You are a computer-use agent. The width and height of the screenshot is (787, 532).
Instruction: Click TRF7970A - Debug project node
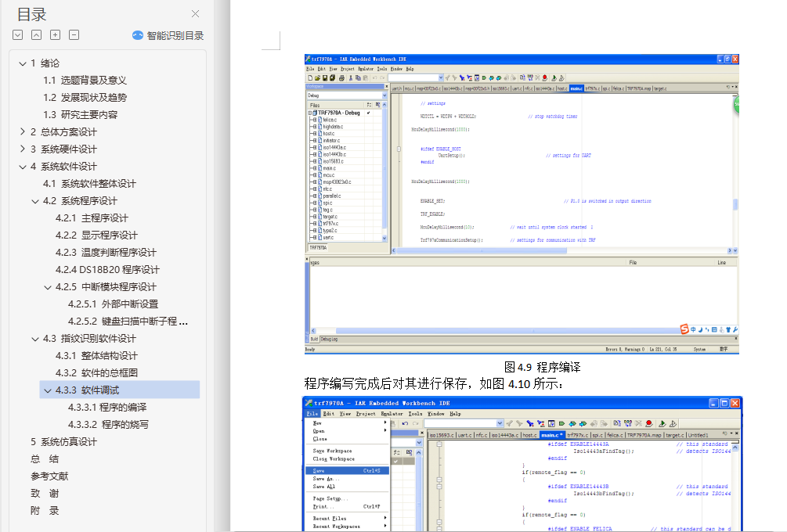pyautogui.click(x=339, y=113)
